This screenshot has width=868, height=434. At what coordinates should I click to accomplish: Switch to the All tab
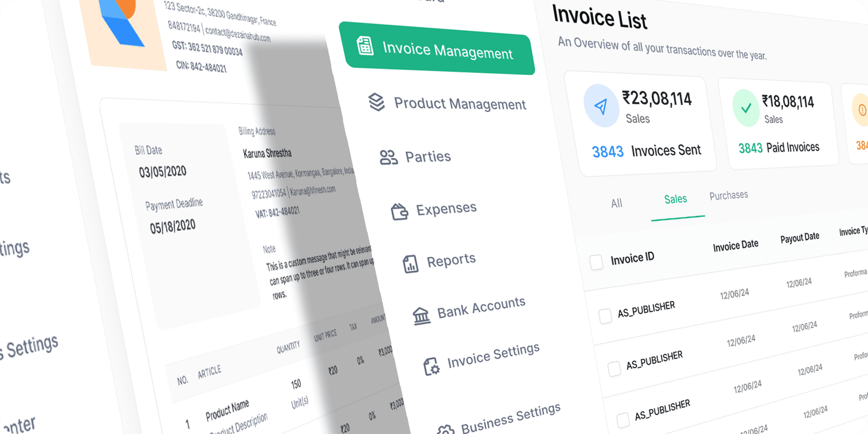click(617, 203)
